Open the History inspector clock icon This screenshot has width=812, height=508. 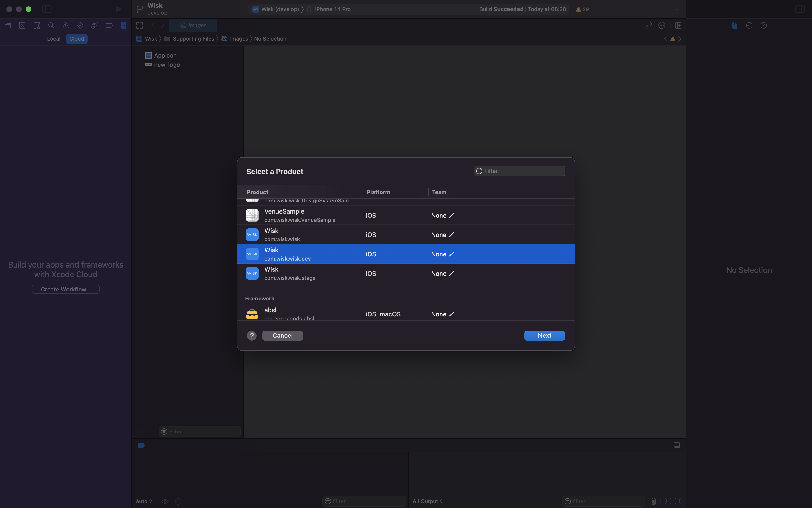tap(749, 25)
